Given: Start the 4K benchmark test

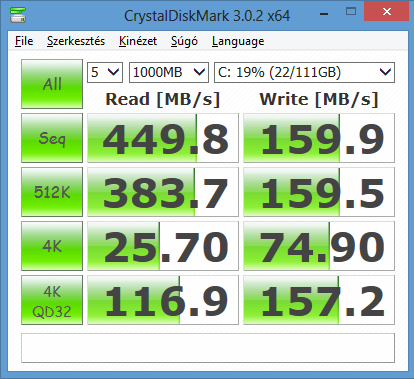Looking at the screenshot, I should [x=52, y=246].
